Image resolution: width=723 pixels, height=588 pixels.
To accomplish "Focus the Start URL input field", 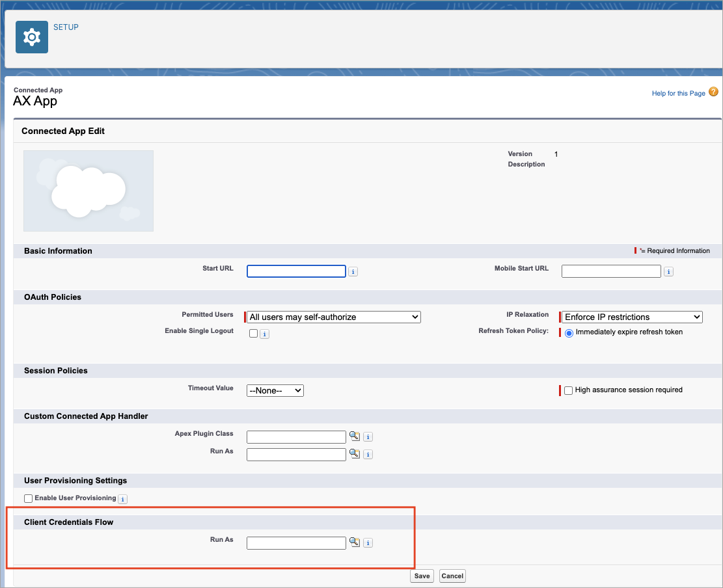I will pyautogui.click(x=296, y=271).
